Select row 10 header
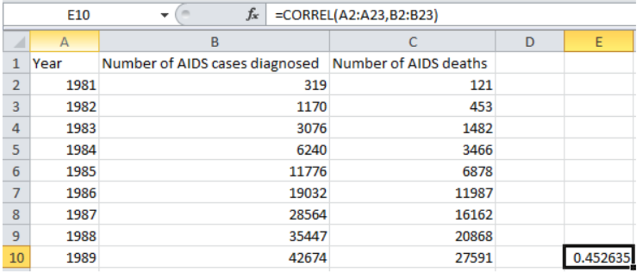 point(16,258)
